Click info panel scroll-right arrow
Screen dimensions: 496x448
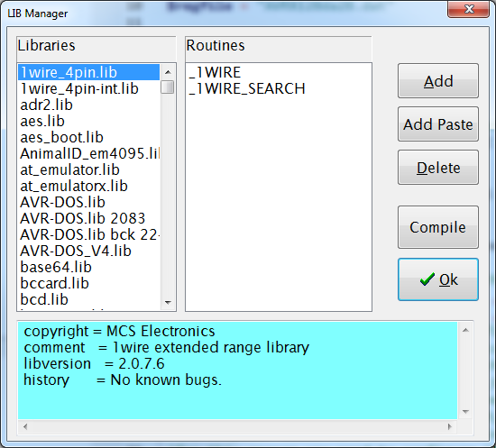tap(450, 427)
